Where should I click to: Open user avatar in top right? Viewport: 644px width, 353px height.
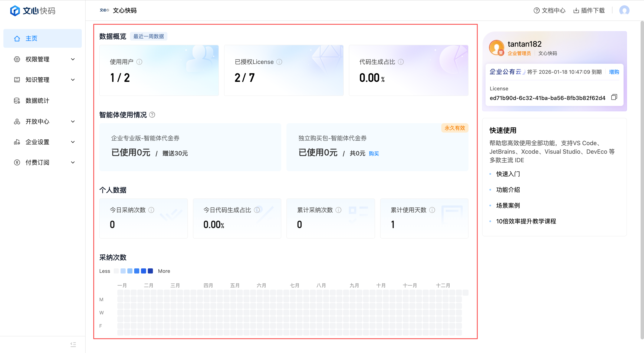pyautogui.click(x=624, y=10)
